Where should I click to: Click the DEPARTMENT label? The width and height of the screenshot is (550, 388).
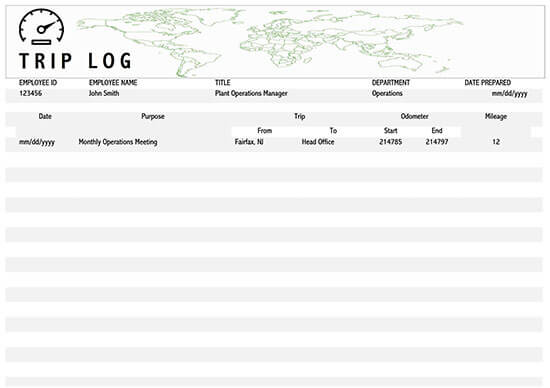click(x=391, y=83)
